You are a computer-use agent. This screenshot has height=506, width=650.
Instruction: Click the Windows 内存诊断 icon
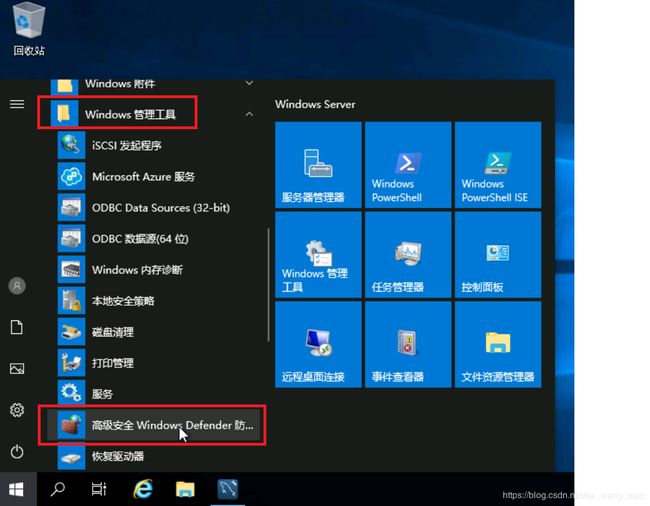[x=71, y=269]
